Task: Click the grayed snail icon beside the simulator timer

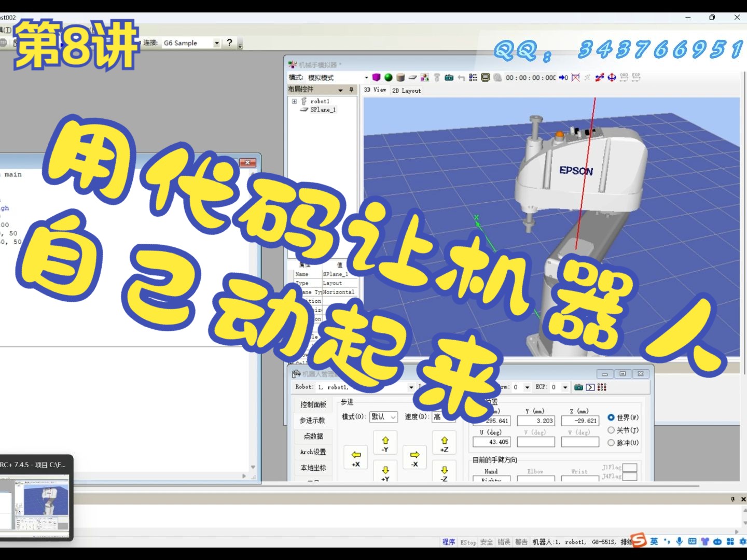Action: (x=497, y=78)
